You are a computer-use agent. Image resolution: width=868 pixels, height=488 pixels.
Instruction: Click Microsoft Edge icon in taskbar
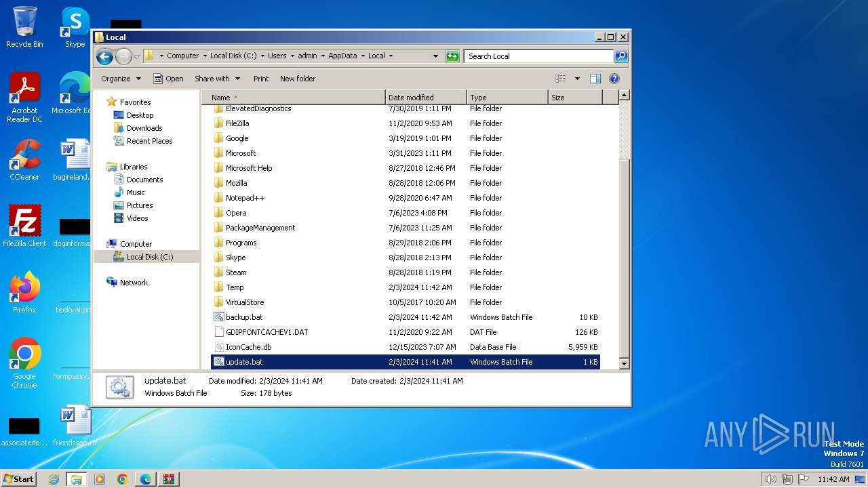pos(146,479)
